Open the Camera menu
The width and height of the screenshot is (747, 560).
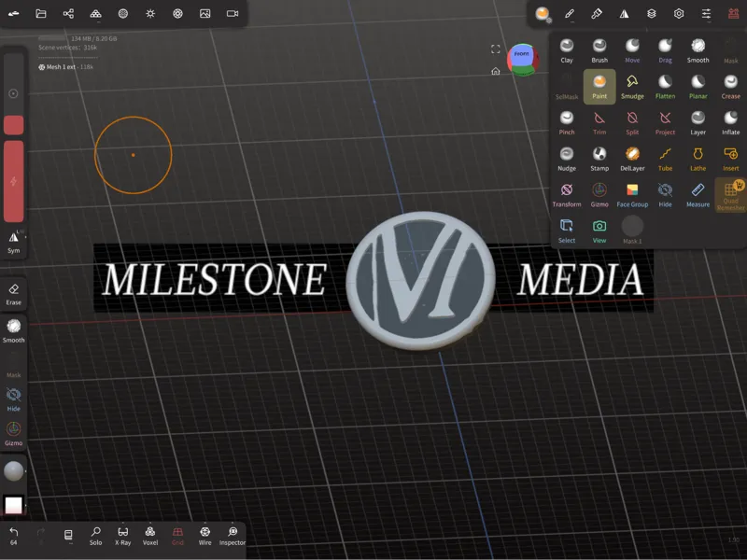pyautogui.click(x=233, y=14)
